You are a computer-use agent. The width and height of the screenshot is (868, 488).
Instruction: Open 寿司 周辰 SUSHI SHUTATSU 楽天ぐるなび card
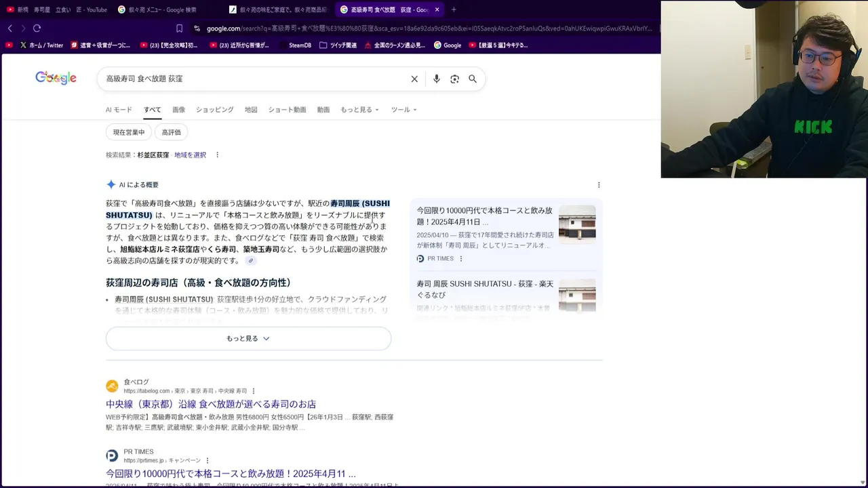point(484,289)
